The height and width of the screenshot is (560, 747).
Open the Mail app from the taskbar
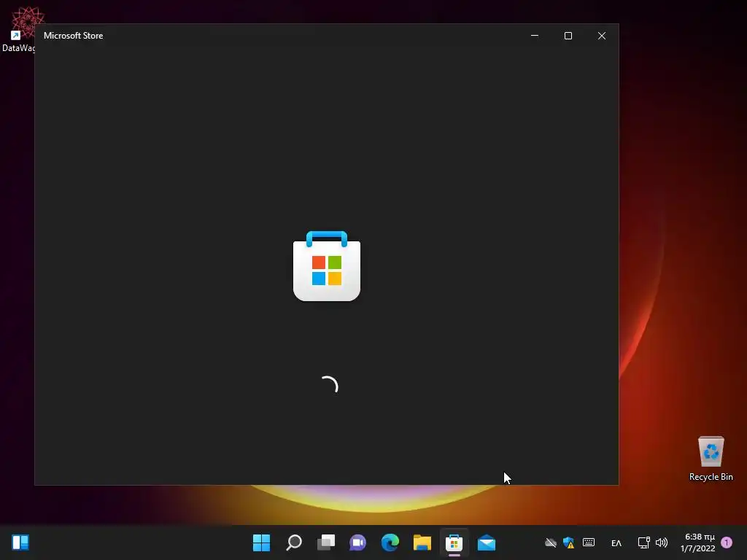tap(487, 542)
